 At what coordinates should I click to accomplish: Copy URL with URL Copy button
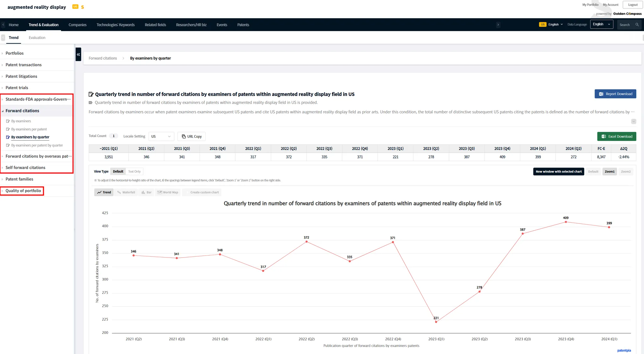tap(192, 136)
